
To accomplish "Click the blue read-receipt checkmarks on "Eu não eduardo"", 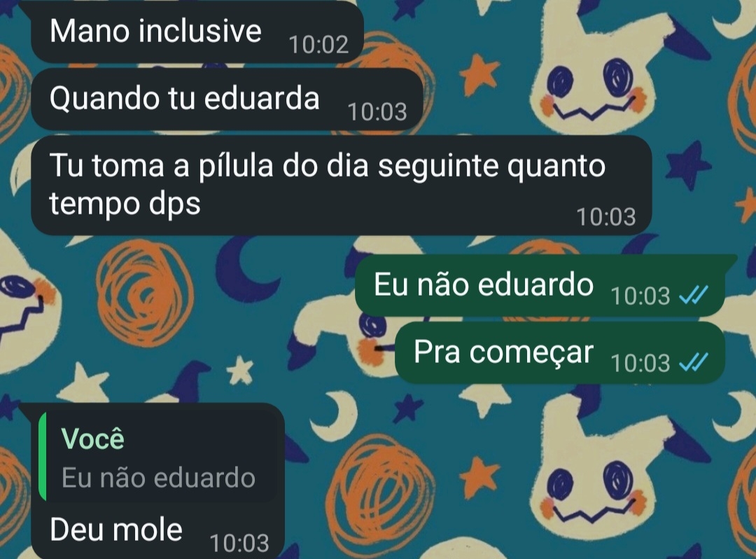I will (x=693, y=295).
